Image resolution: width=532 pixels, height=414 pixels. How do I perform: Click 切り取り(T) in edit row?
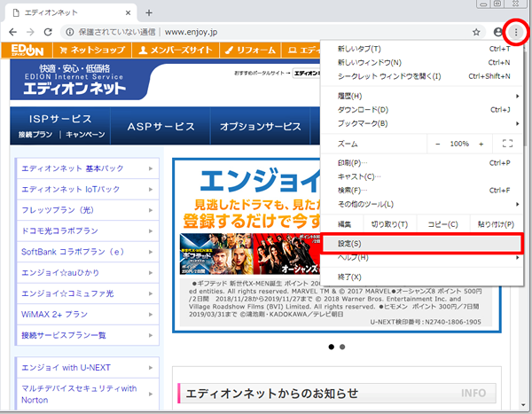389,224
